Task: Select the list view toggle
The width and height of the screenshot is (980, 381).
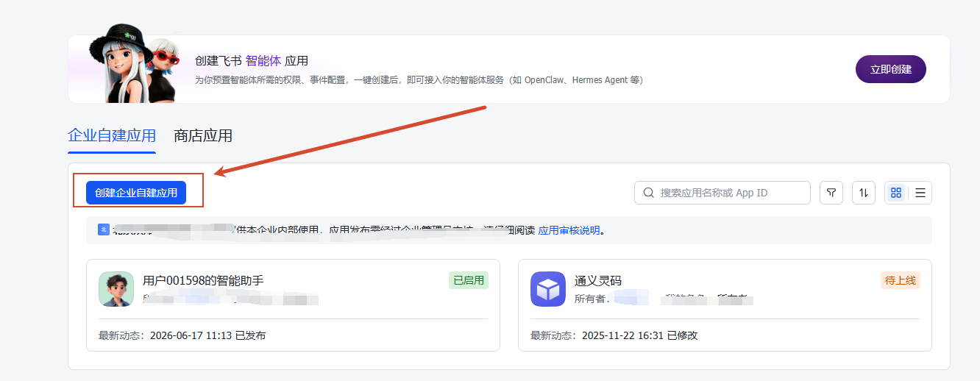Action: pyautogui.click(x=920, y=193)
